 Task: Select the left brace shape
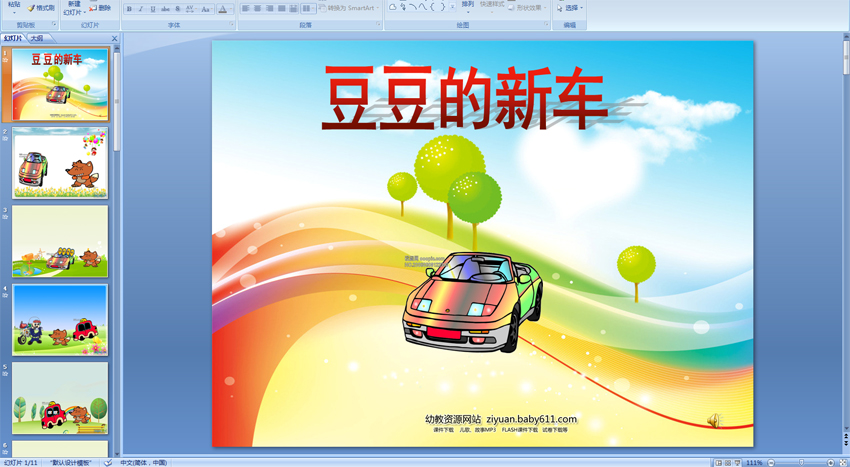[432, 7]
